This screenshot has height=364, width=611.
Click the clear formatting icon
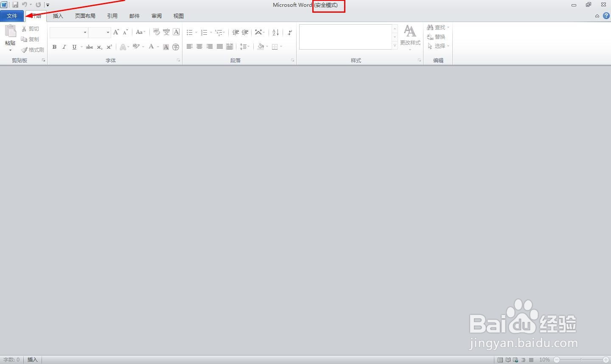[156, 32]
